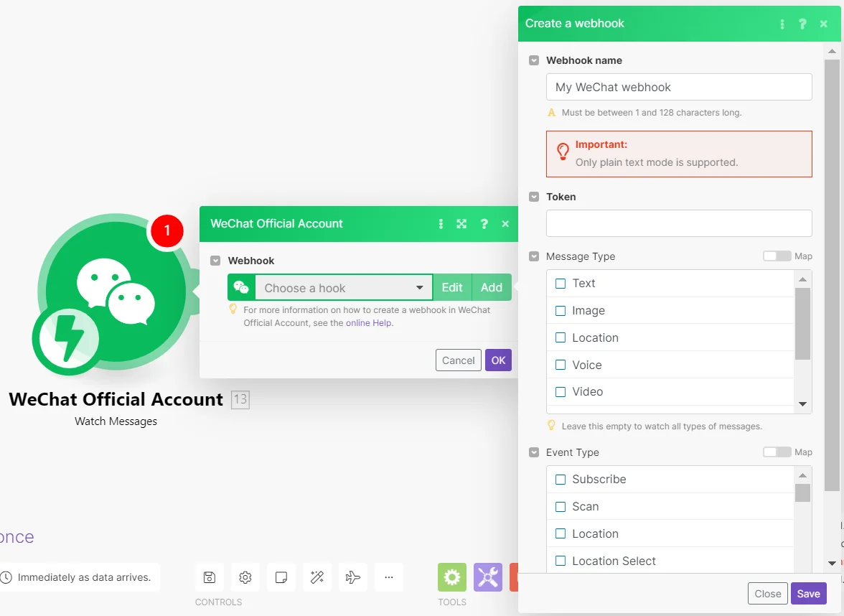Screen dimensions: 844x616
Task: Collapse the Message Type section
Action: [x=534, y=256]
